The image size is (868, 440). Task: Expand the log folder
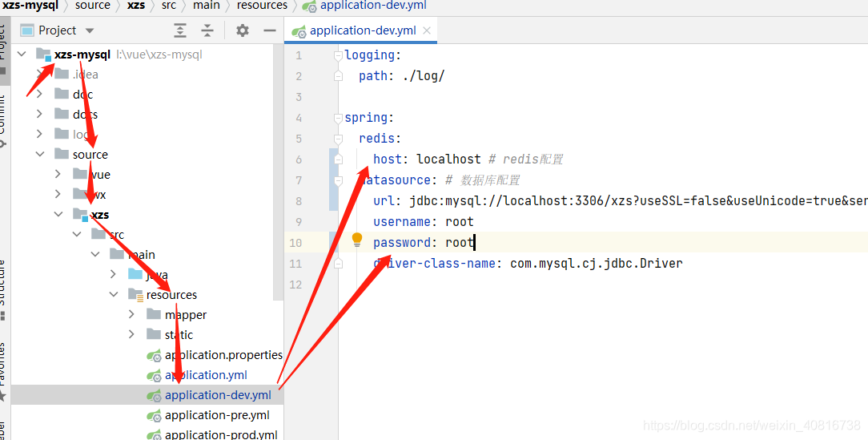(x=39, y=134)
